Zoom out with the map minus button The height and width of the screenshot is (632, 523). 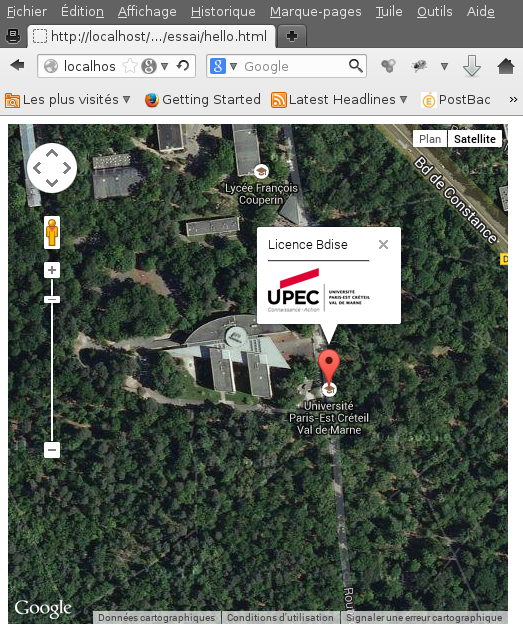(52, 450)
